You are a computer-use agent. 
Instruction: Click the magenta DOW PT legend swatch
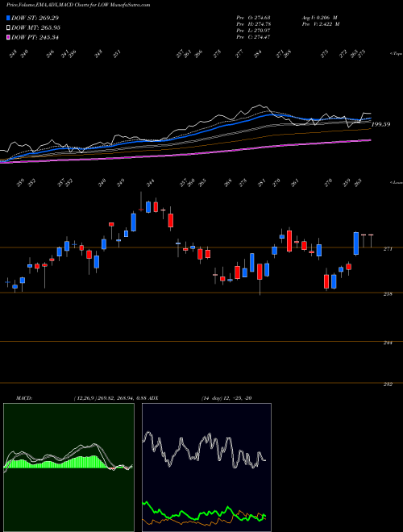(9, 37)
